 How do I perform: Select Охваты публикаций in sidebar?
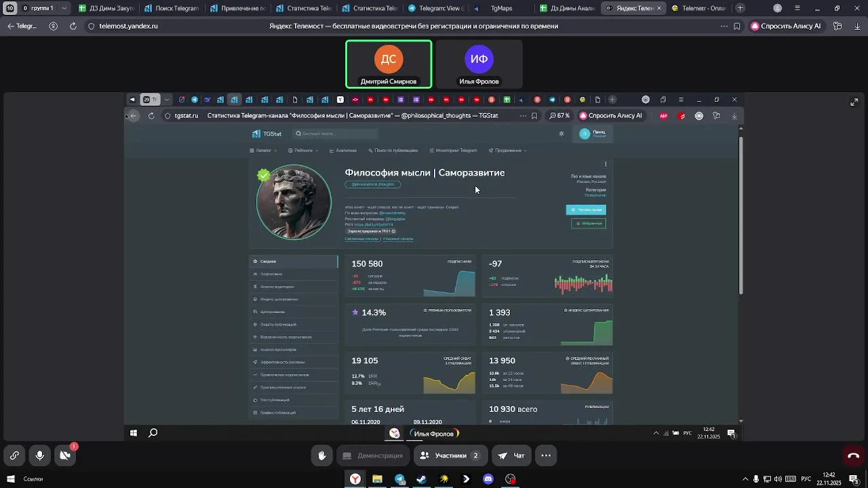tap(293, 325)
